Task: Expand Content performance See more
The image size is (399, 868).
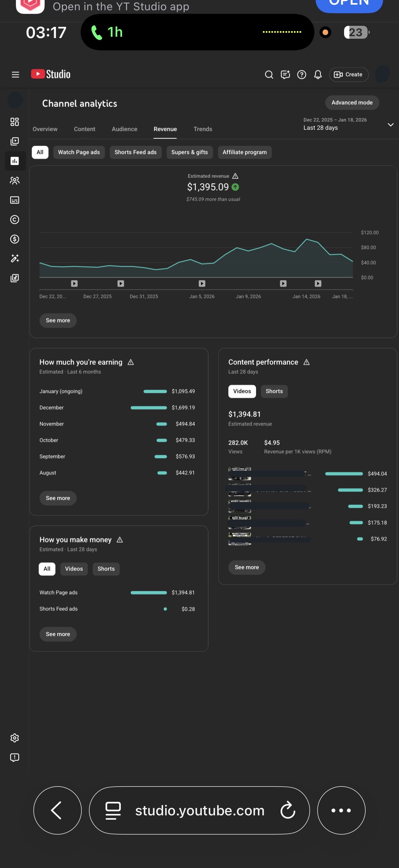Action: (x=246, y=567)
